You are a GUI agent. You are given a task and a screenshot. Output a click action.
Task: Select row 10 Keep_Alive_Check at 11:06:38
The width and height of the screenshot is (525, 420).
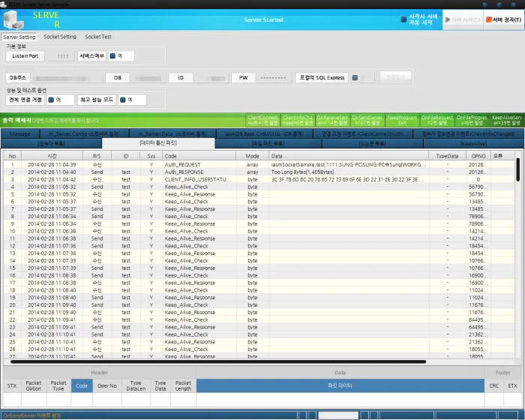(x=259, y=231)
